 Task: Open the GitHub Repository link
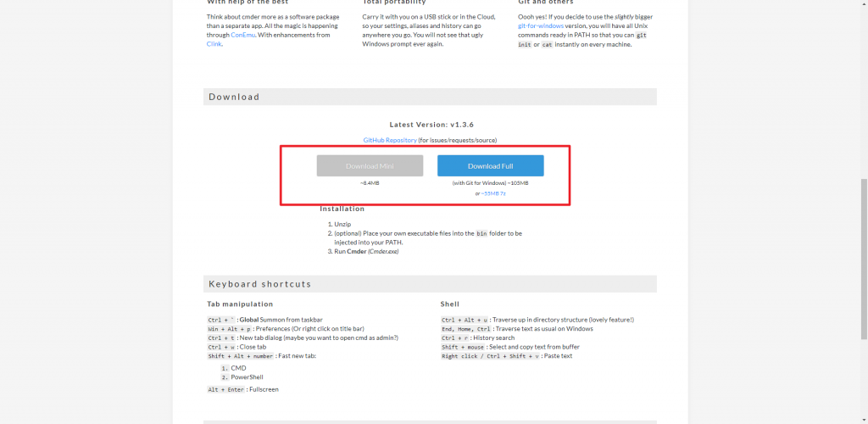[390, 140]
